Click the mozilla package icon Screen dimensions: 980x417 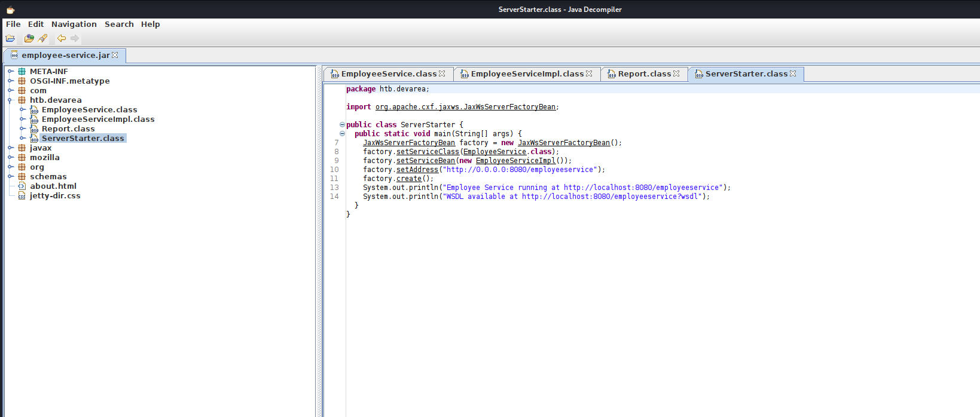click(22, 158)
